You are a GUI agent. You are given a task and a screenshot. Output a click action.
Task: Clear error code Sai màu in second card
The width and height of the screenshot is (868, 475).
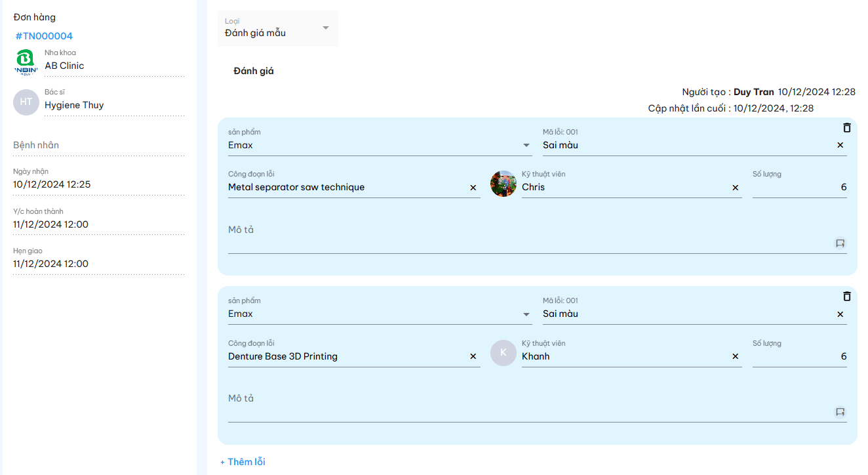tap(840, 314)
